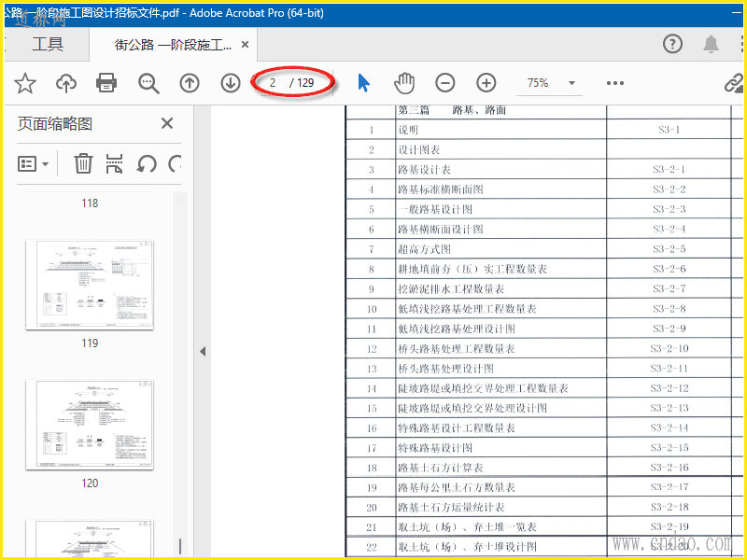The height and width of the screenshot is (560, 747).
Task: Click the drawing number S3-1
Action: 669,129
